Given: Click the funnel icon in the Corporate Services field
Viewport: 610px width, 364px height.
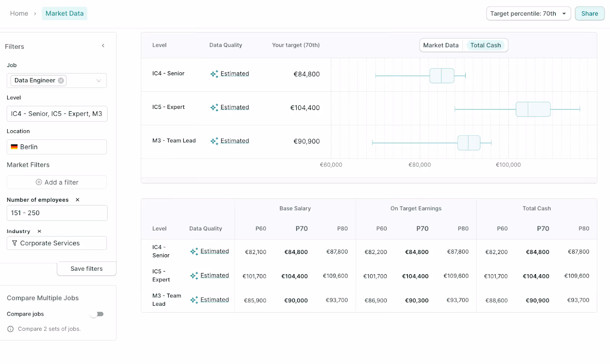Looking at the screenshot, I should pos(14,243).
